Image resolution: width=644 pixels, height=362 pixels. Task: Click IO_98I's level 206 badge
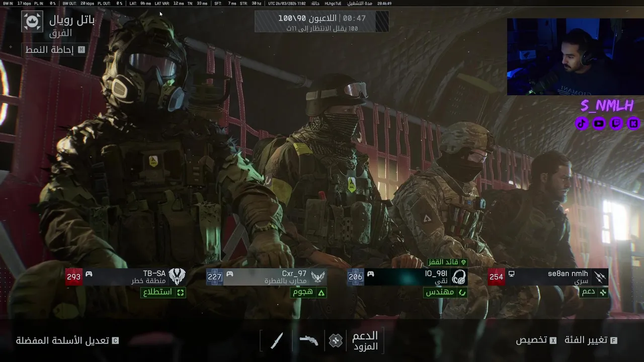coord(355,277)
